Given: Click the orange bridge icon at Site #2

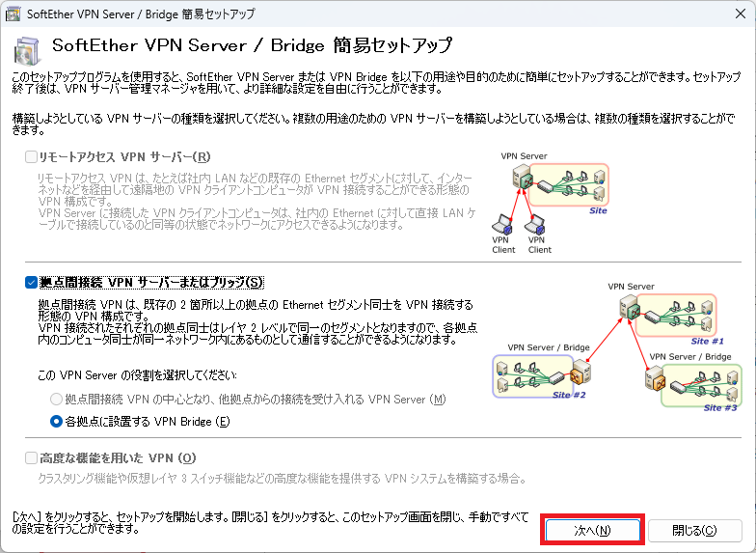Looking at the screenshot, I should pos(578,373).
